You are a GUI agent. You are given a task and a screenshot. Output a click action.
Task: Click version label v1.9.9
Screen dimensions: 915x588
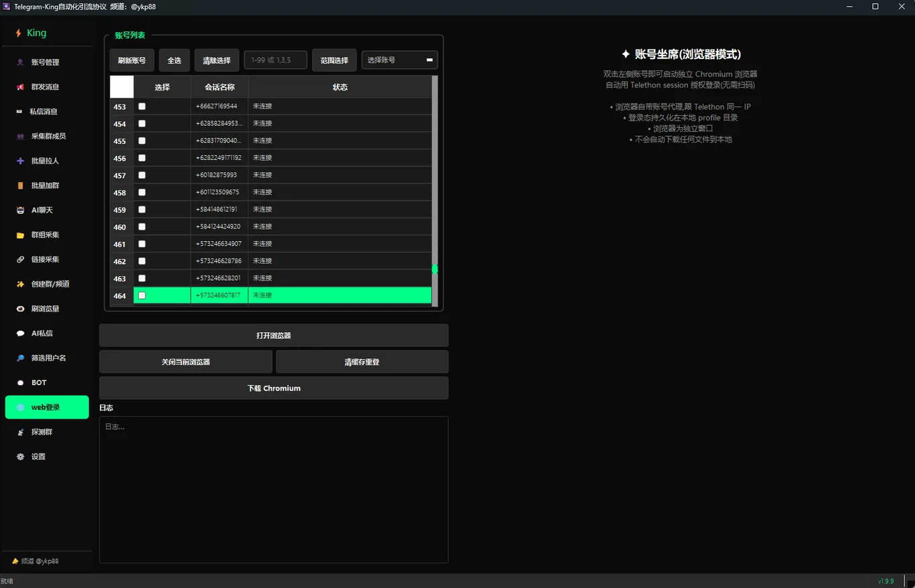click(886, 581)
